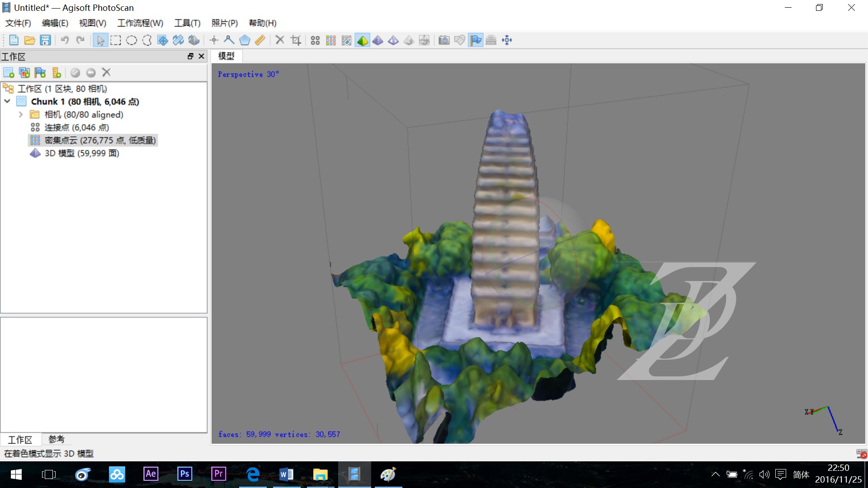This screenshot has width=868, height=488.
Task: Toggle show shapes icon
Action: point(460,40)
